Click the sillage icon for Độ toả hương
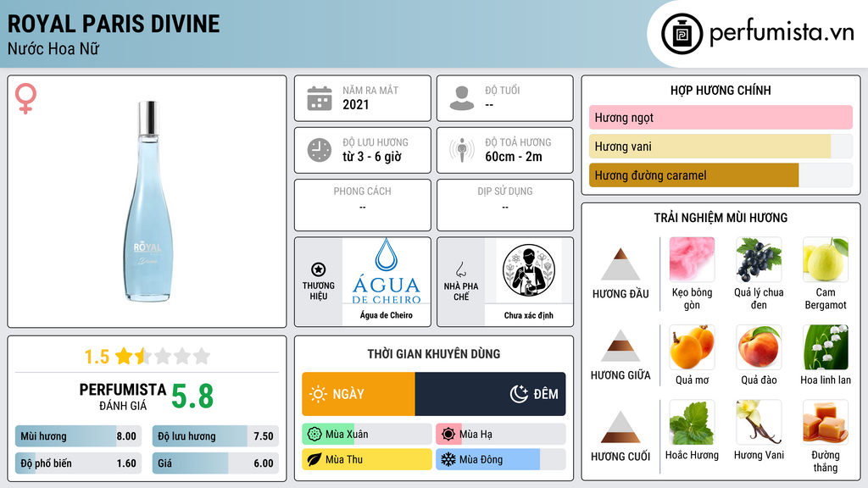Viewport: 868px width, 488px height. pyautogui.click(x=462, y=150)
